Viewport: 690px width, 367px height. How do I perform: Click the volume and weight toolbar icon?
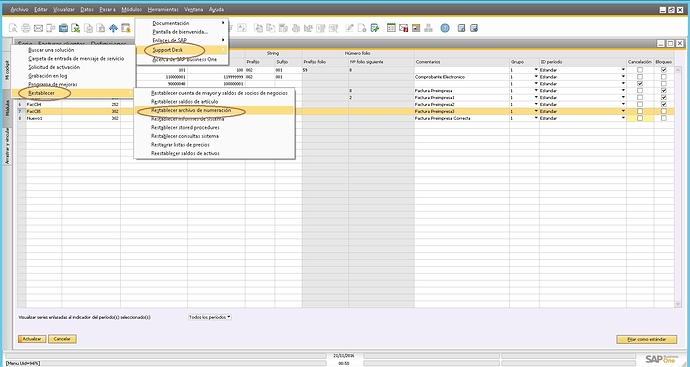308,28
